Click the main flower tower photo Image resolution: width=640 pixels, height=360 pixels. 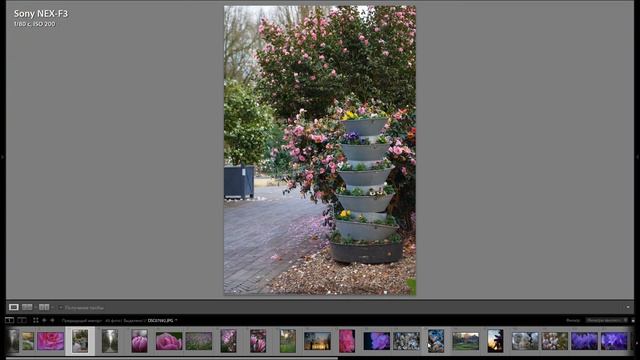(320, 150)
